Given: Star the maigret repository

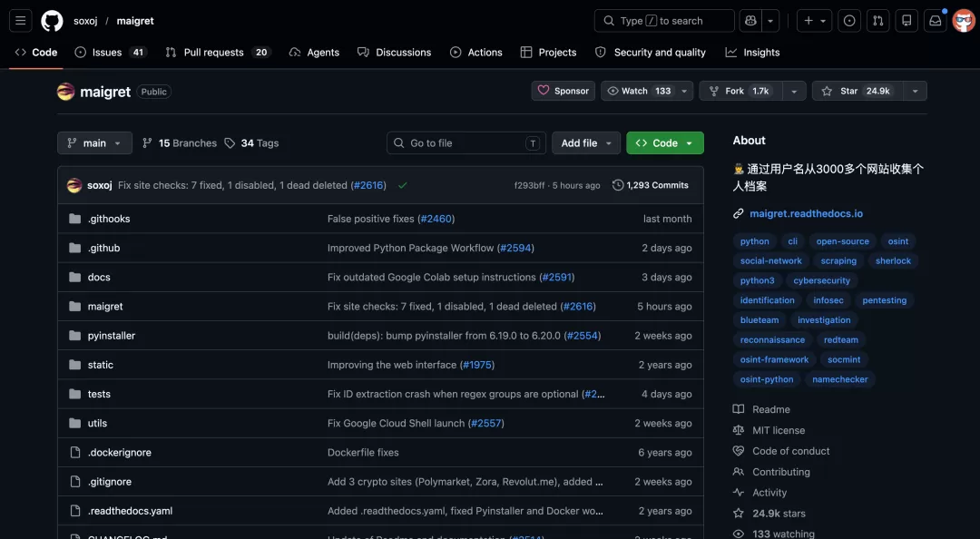Looking at the screenshot, I should tap(858, 92).
